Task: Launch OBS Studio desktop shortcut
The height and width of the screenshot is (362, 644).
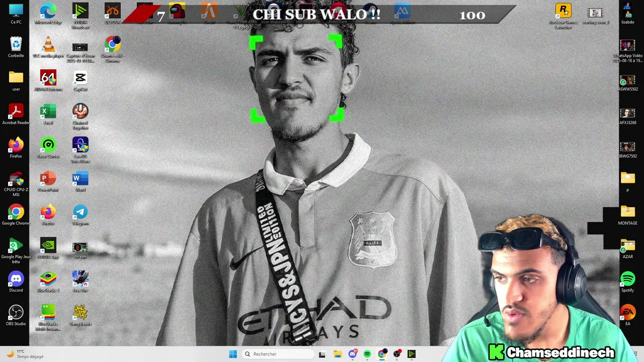Action: coord(16,316)
